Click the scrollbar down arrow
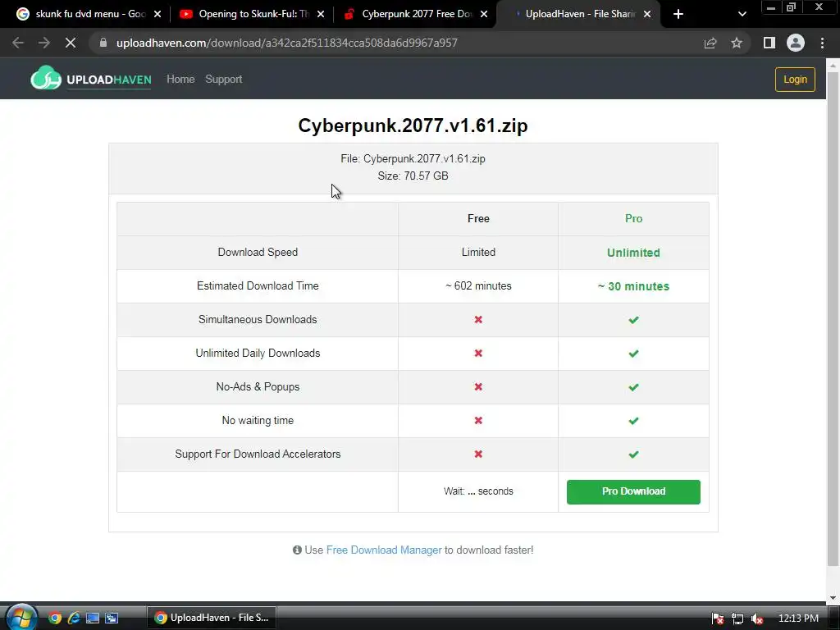The image size is (840, 630). 833,597
